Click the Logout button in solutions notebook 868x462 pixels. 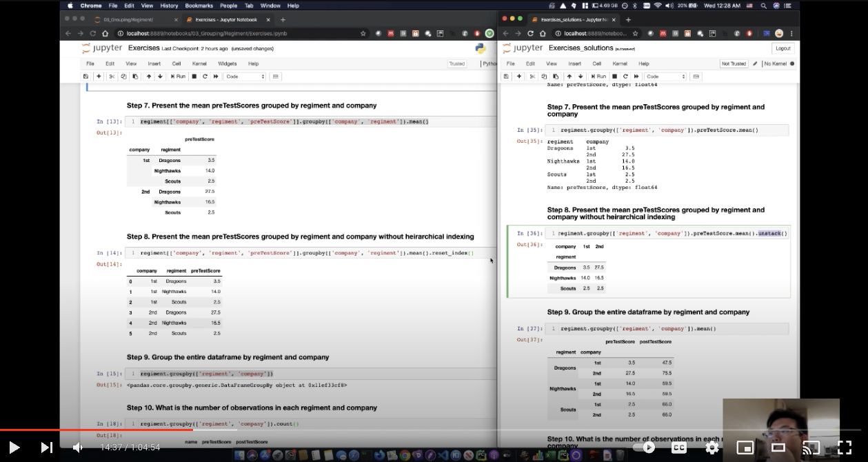click(783, 48)
